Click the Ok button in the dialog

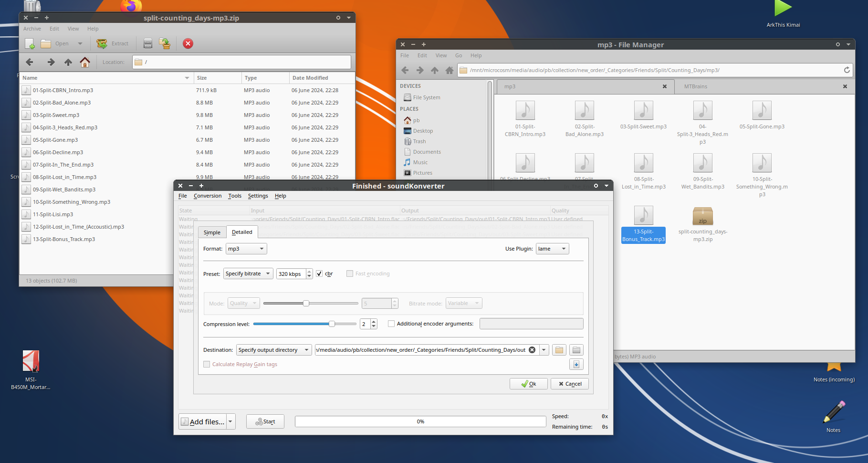pos(528,384)
